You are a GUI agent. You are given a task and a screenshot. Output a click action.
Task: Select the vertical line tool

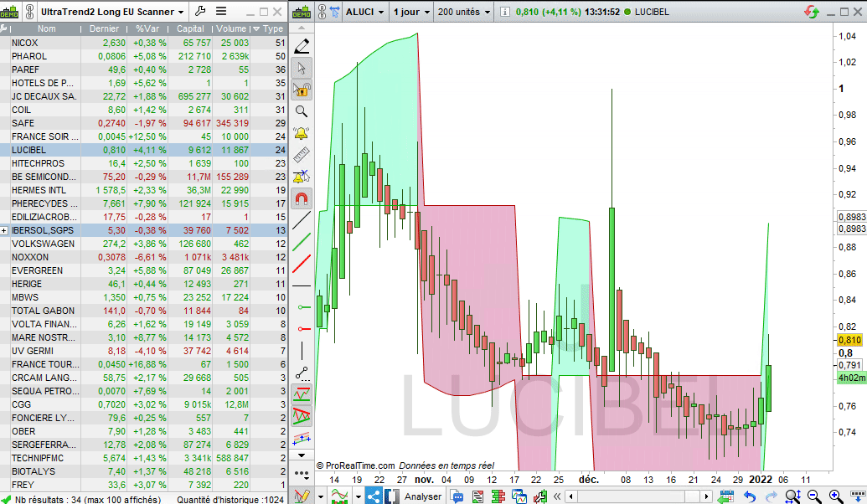point(302,350)
